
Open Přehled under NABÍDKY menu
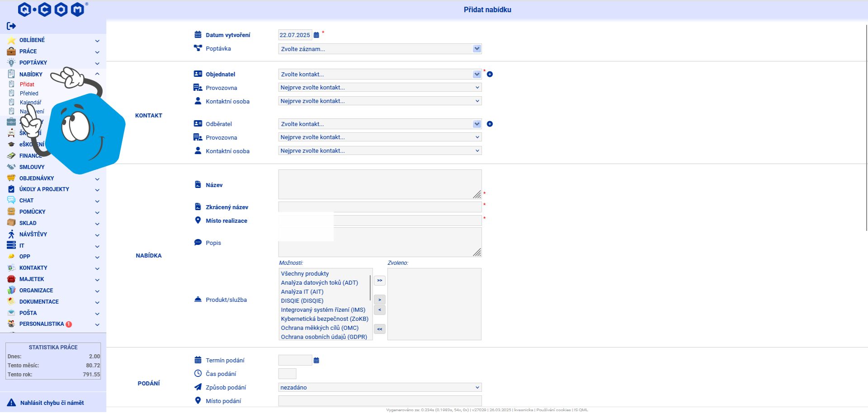(x=29, y=94)
